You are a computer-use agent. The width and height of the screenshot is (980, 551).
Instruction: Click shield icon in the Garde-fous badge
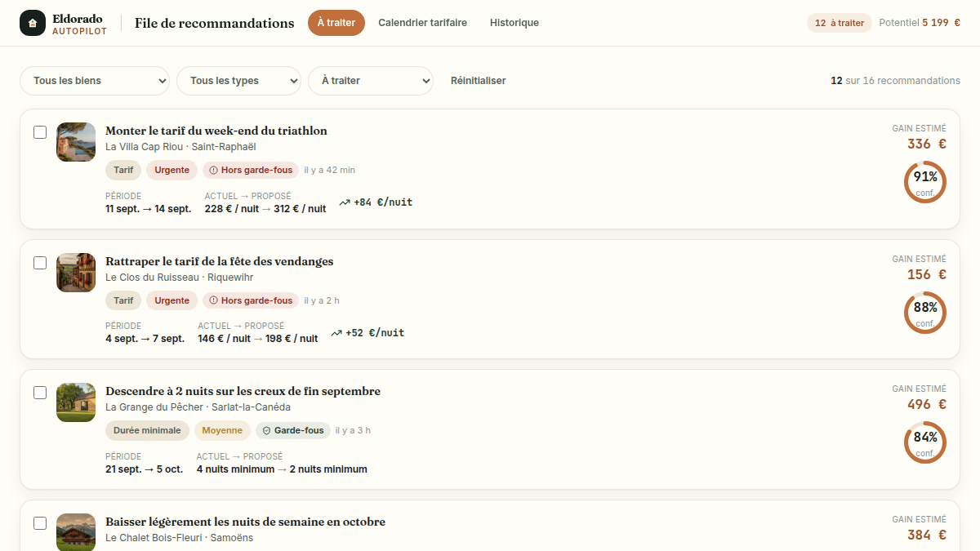click(x=266, y=430)
